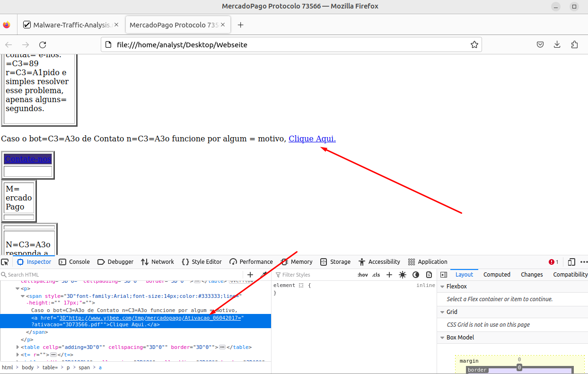Select 'html' in the breadcrumb trail
The image size is (588, 374).
8,367
